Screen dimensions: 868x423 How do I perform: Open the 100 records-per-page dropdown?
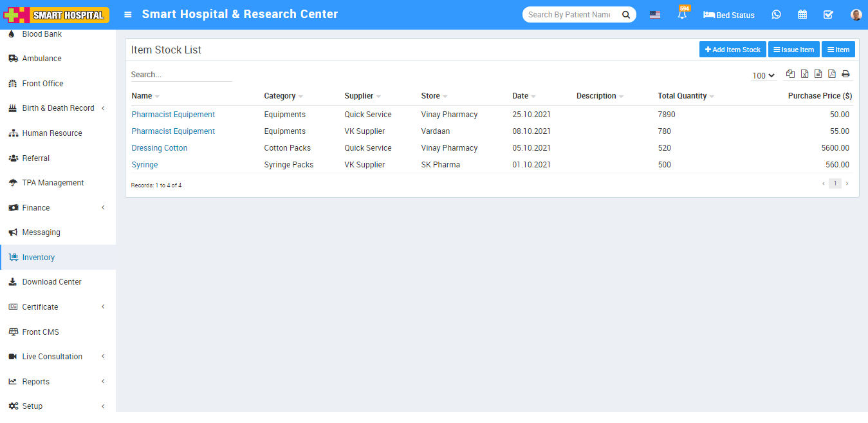(763, 75)
